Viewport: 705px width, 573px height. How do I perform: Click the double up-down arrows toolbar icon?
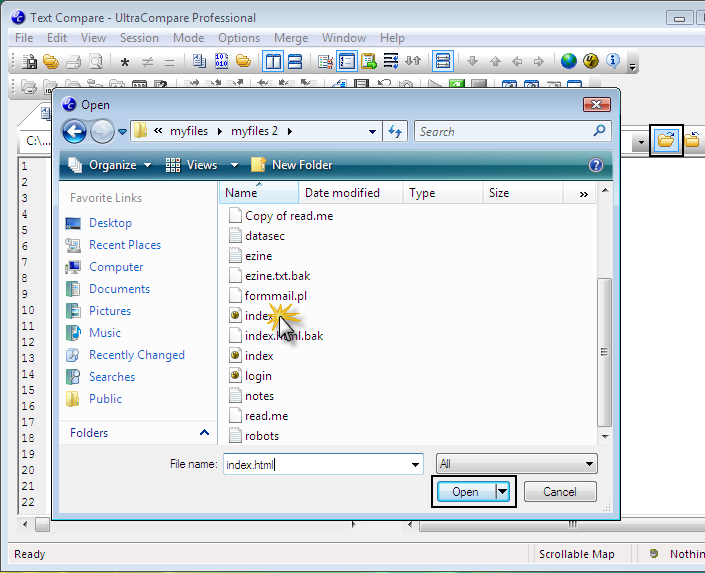[x=413, y=61]
